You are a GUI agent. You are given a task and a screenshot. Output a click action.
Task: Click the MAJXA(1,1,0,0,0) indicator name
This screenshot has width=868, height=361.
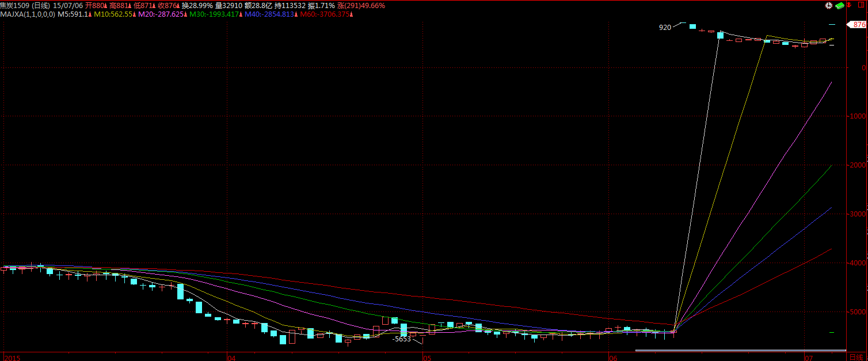coord(28,14)
